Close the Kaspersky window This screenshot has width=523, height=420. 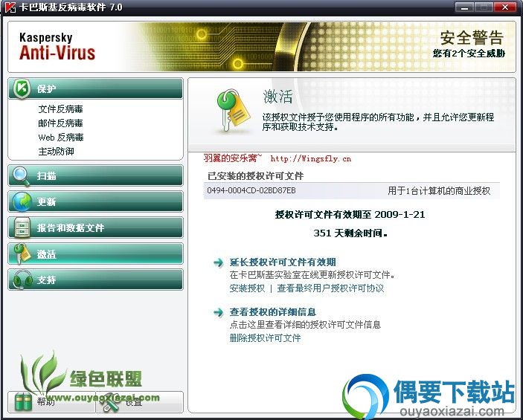coord(504,7)
